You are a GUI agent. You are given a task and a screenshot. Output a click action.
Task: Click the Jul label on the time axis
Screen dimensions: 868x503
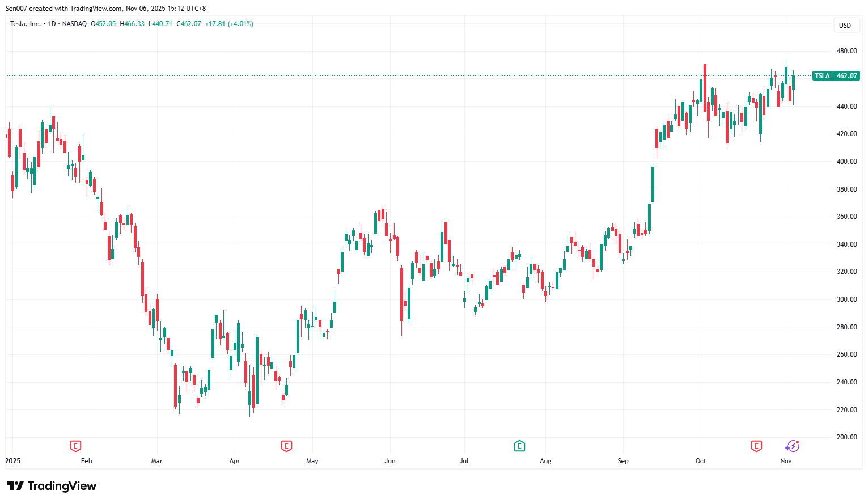click(464, 461)
